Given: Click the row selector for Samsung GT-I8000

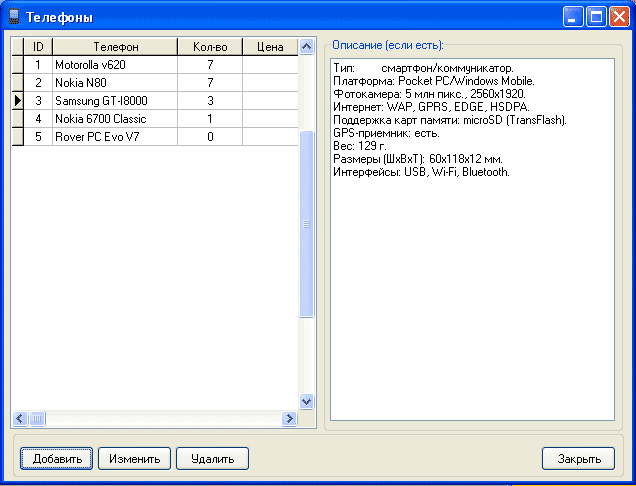Looking at the screenshot, I should pos(17,101).
